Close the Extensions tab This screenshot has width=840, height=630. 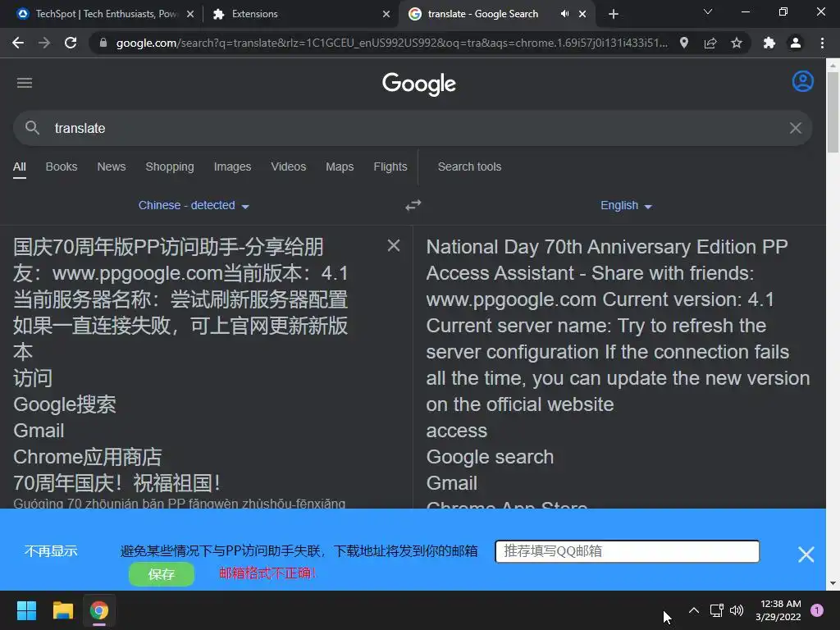pos(386,15)
